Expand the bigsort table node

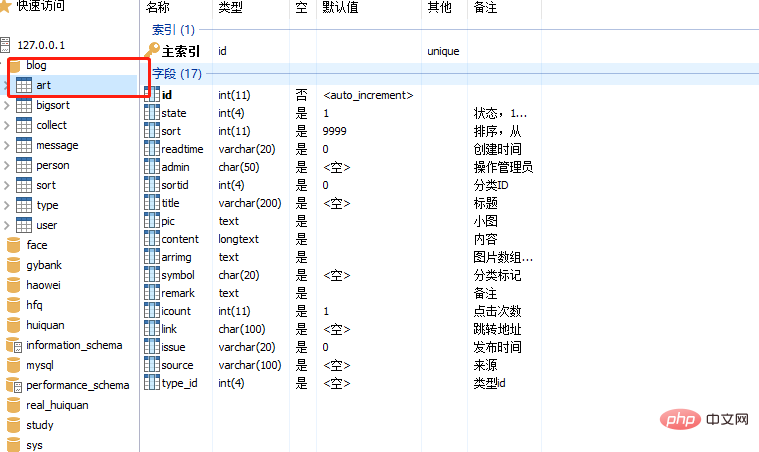point(6,105)
